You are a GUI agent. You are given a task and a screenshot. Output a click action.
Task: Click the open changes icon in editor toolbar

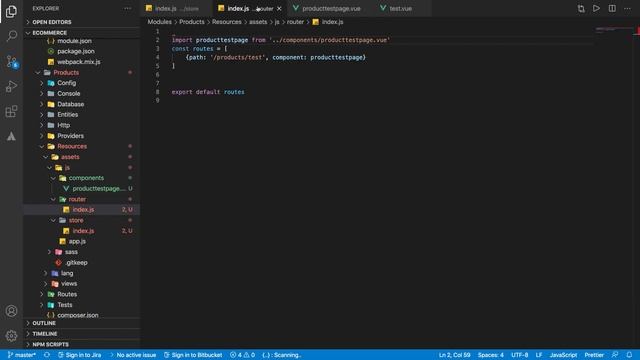click(x=581, y=9)
